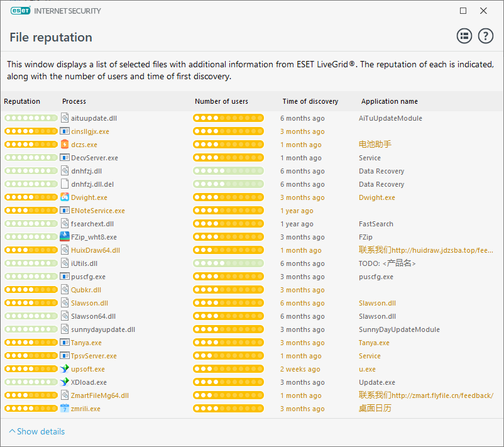Click the Slawson64.dll process name
The image size is (504, 447).
[x=93, y=316]
